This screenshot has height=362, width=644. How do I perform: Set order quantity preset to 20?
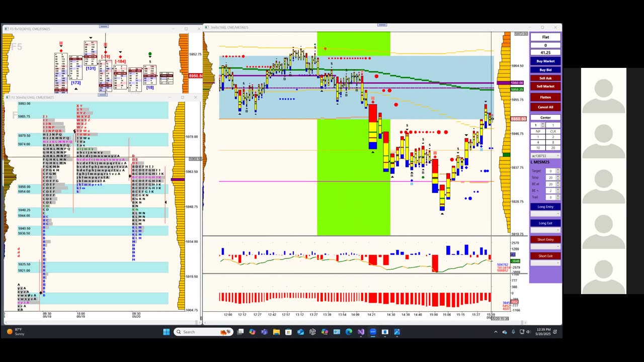tap(553, 148)
